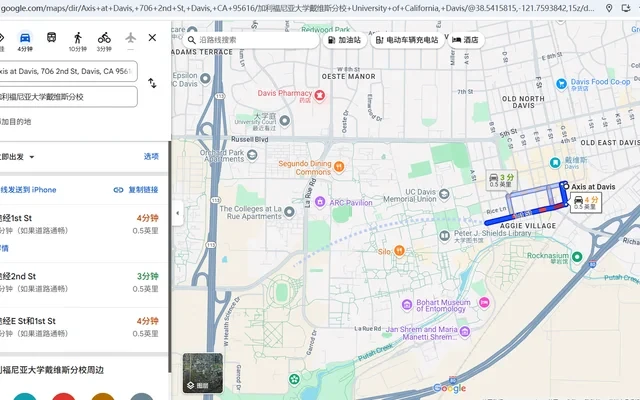Close the directions panel

tap(152, 38)
